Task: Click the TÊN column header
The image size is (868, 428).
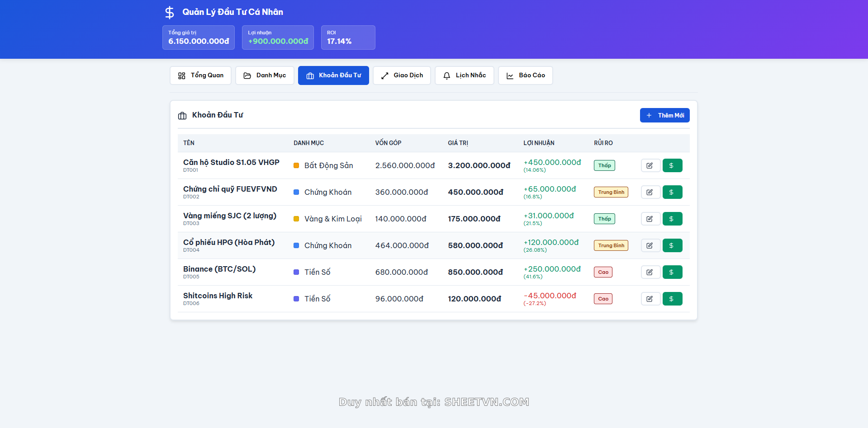Action: pyautogui.click(x=189, y=143)
